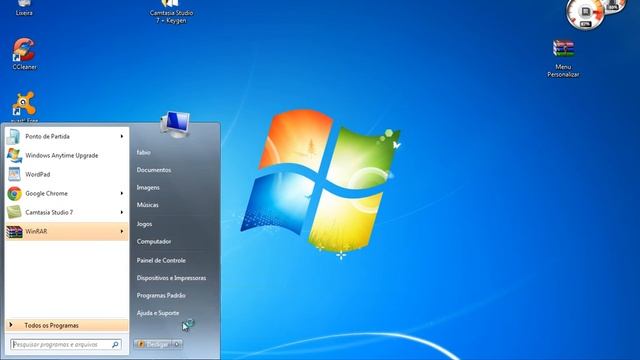Click the computer picture atop Start menu
This screenshot has width=640, height=360.
[175, 124]
